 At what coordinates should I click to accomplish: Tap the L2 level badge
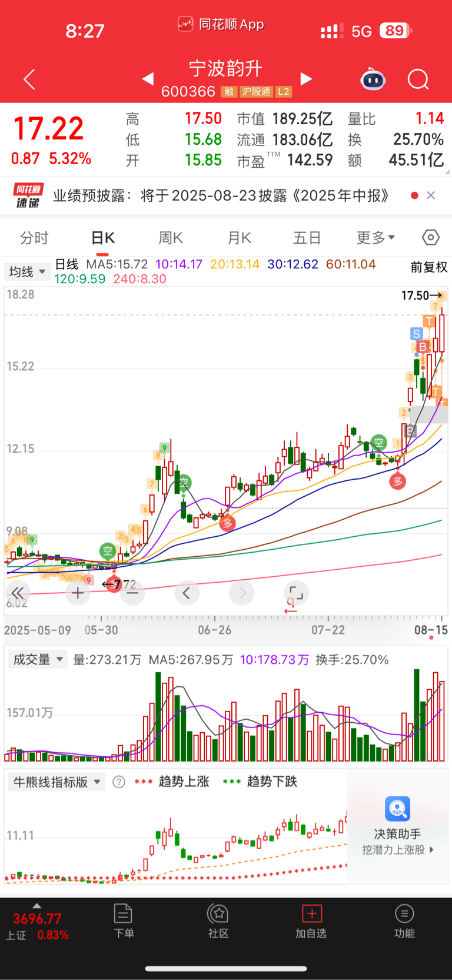pos(284,91)
